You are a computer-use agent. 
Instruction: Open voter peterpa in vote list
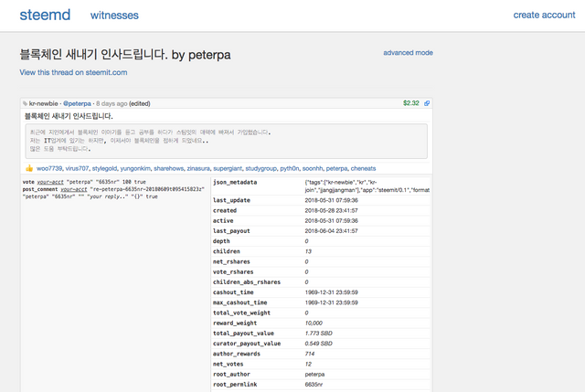[336, 168]
